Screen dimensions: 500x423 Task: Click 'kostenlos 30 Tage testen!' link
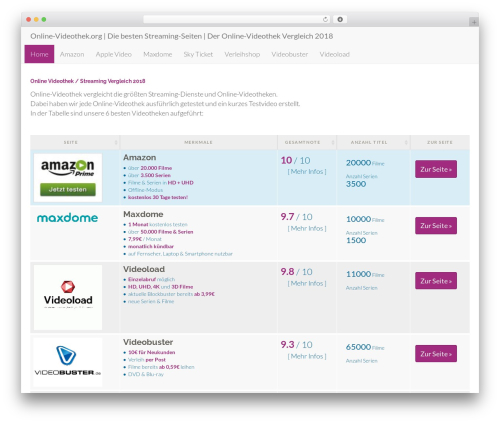pyautogui.click(x=158, y=197)
